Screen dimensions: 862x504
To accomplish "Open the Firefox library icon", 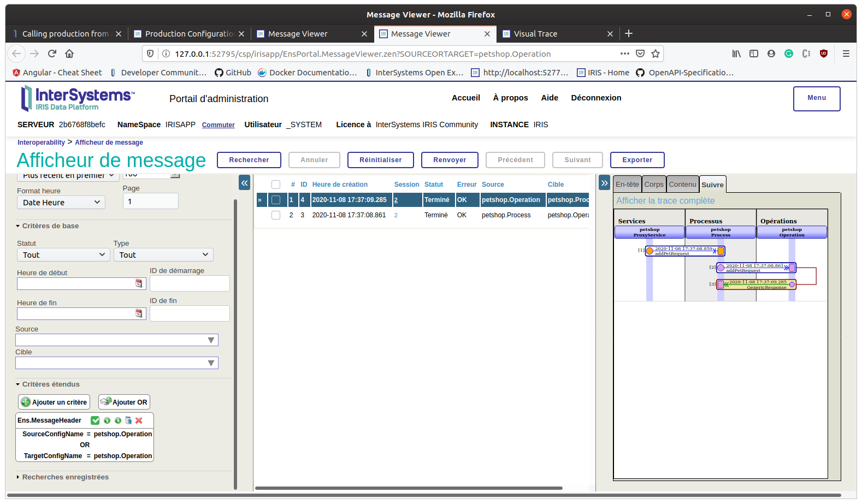I will (x=736, y=54).
